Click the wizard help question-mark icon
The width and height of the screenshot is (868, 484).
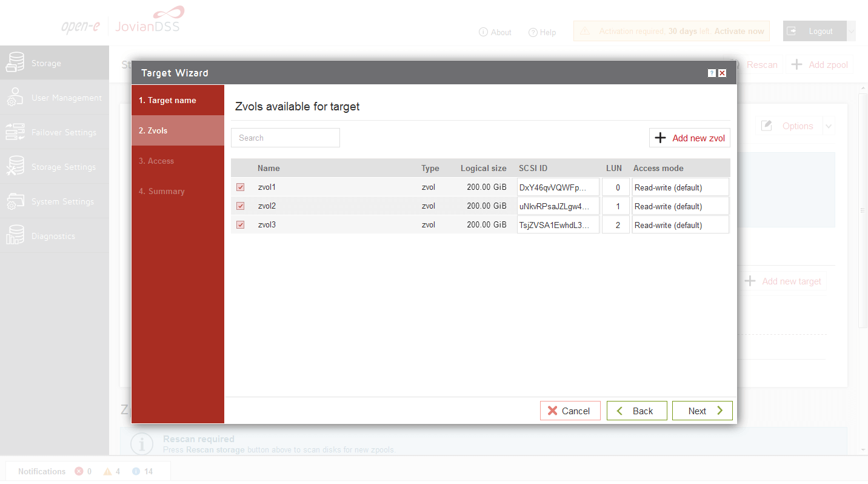(x=712, y=73)
